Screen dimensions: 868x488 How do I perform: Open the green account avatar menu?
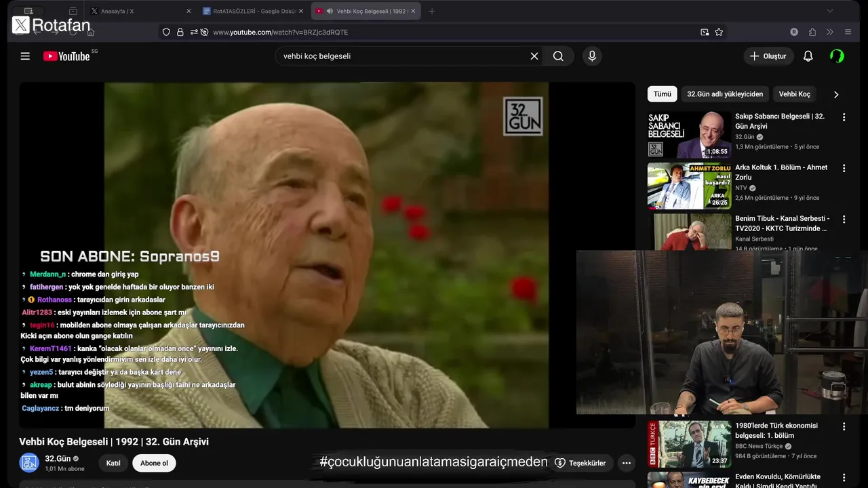[837, 56]
